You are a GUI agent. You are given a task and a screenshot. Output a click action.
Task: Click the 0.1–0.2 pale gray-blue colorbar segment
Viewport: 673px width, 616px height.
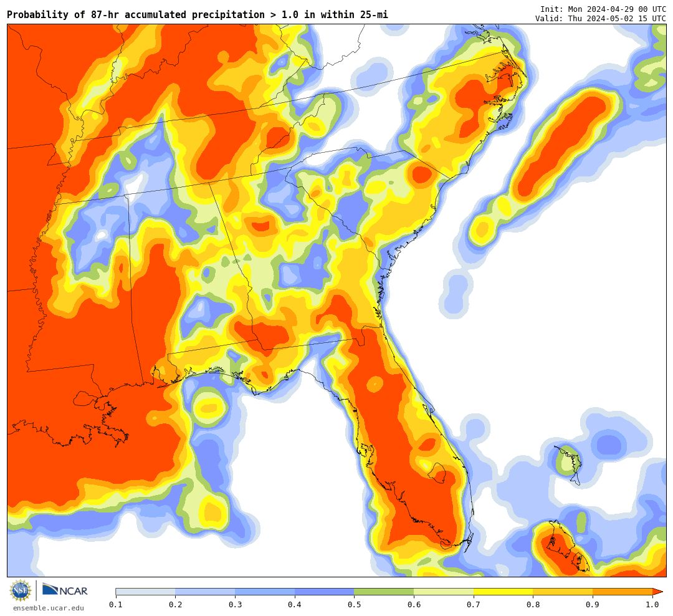(x=145, y=592)
